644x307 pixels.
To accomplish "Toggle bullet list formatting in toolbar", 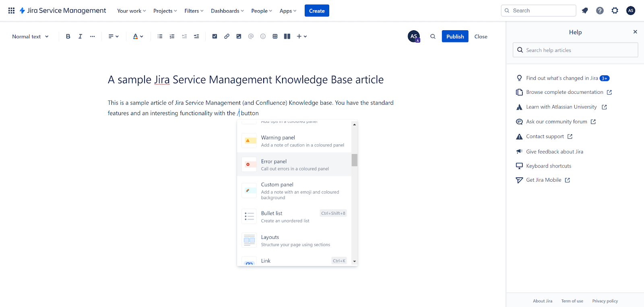I will [160, 36].
